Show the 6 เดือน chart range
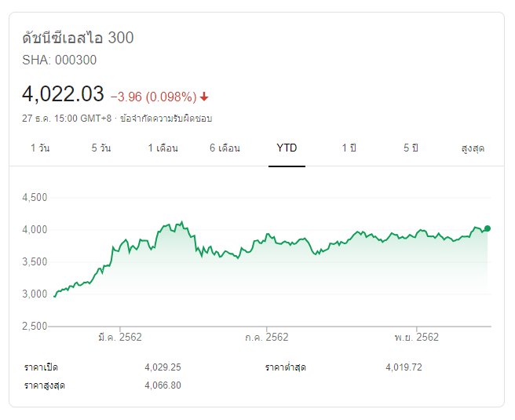This screenshot has height=420, width=515. pos(225,148)
